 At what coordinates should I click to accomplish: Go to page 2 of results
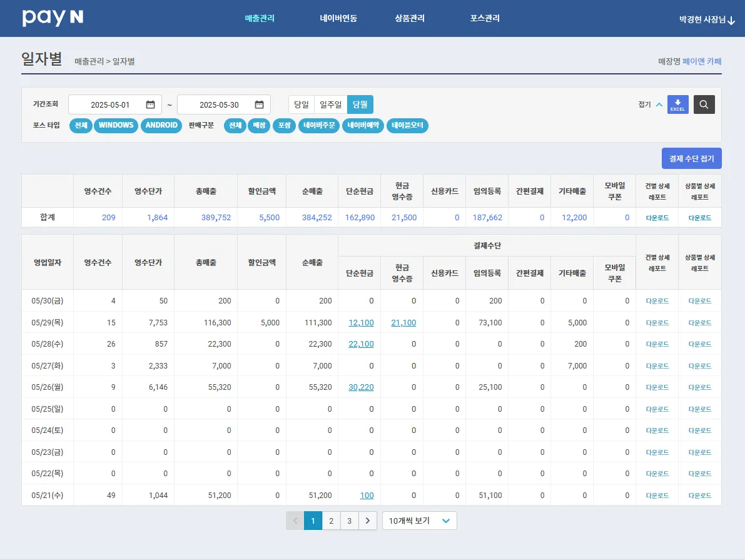pyautogui.click(x=331, y=521)
